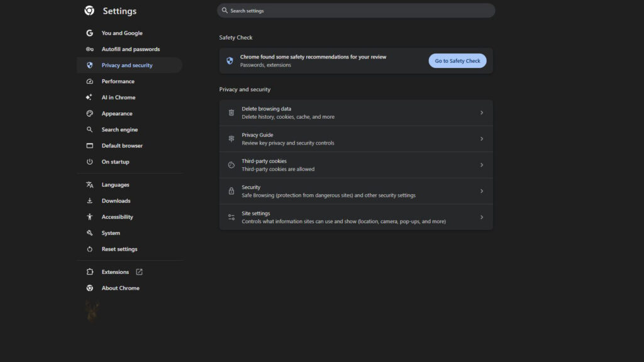Click the search magnifier icon in search bar

[225, 10]
